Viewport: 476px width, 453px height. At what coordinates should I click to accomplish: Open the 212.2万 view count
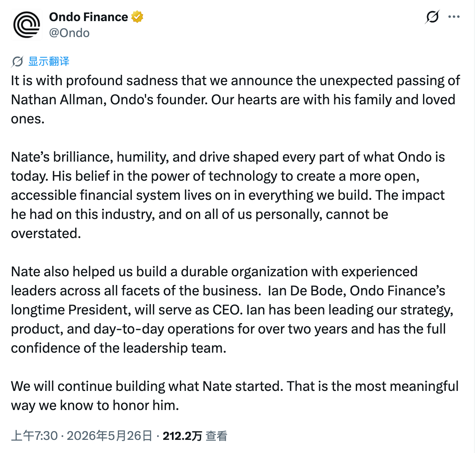click(x=182, y=436)
